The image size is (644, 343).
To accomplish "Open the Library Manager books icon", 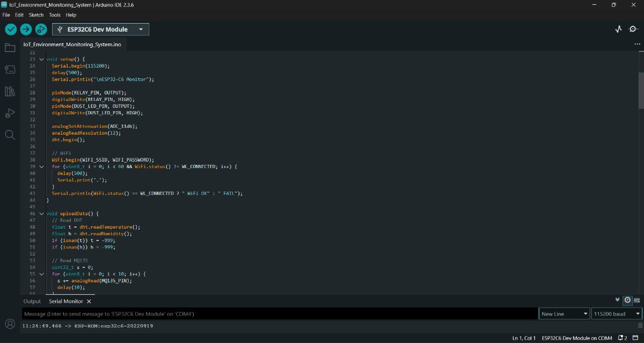I will pyautogui.click(x=10, y=91).
